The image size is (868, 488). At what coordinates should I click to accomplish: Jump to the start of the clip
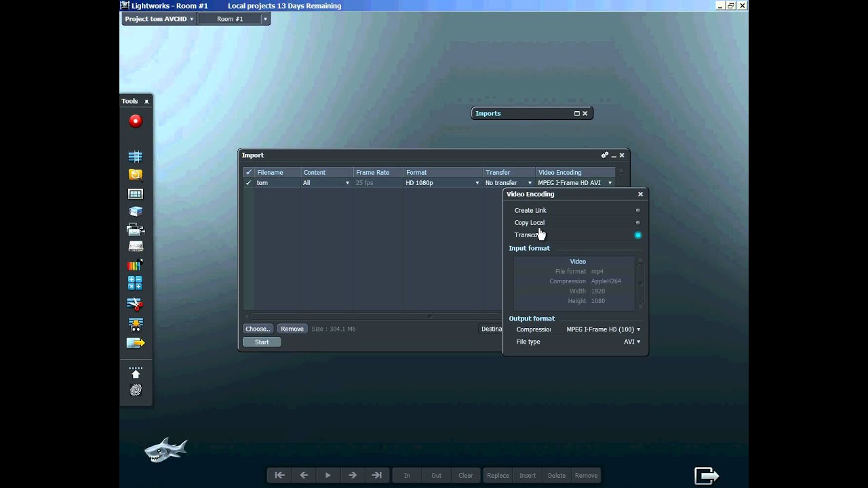click(279, 475)
